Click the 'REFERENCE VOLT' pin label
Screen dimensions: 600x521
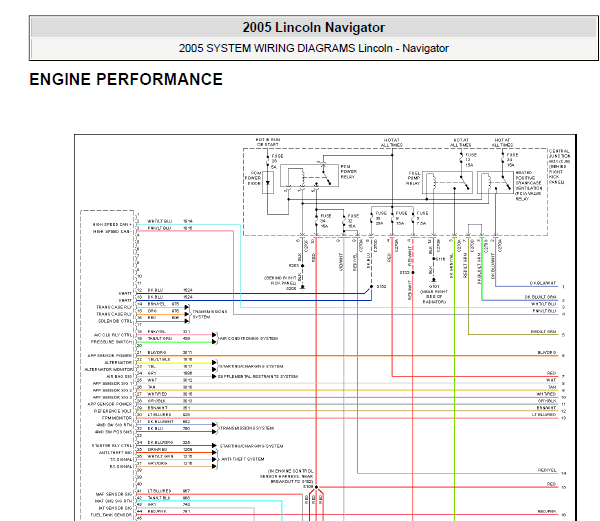(x=113, y=411)
